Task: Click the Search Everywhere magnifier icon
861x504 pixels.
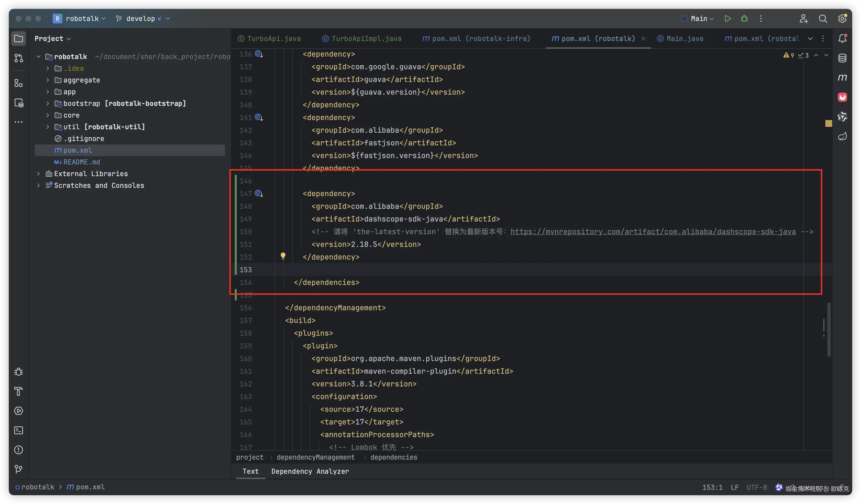Action: (x=823, y=19)
